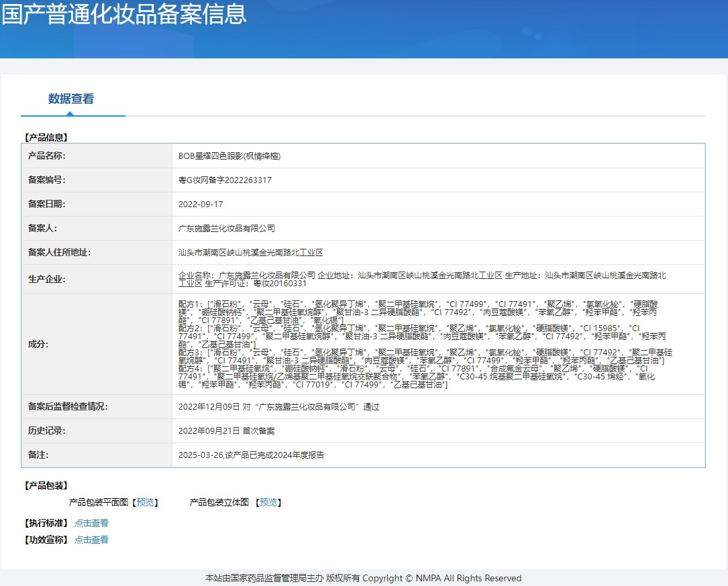Click the 【执行标准】 label

point(46,523)
